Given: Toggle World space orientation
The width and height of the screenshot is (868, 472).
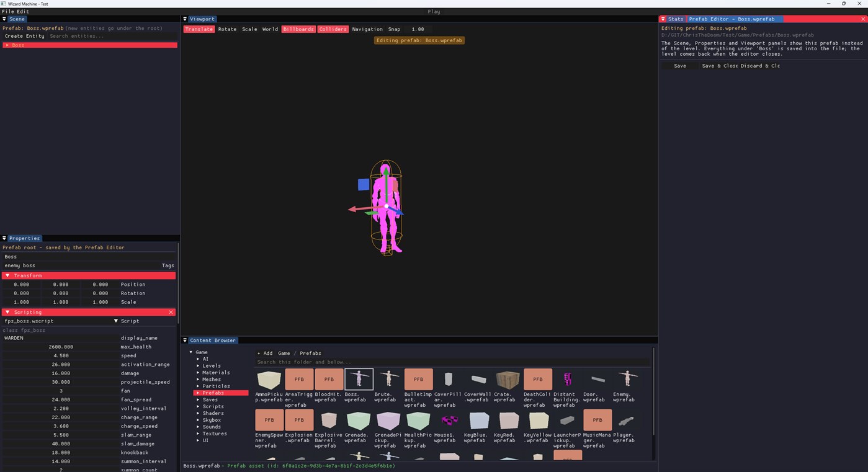Looking at the screenshot, I should pyautogui.click(x=270, y=29).
